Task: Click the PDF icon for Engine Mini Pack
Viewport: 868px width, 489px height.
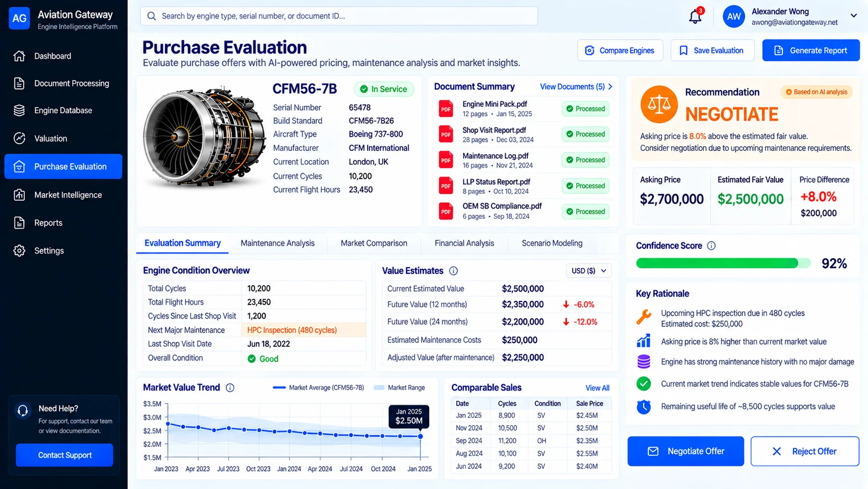Action: coord(446,109)
